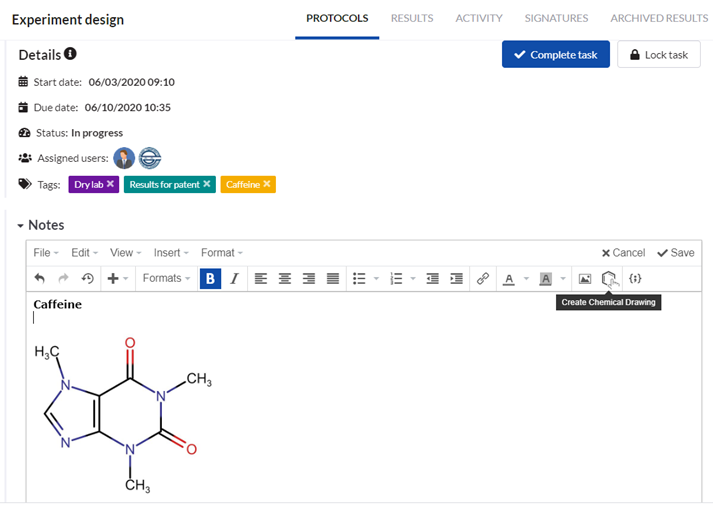Screen dimensions: 713x508
Task: Click the status gauge icon
Action: [24, 133]
